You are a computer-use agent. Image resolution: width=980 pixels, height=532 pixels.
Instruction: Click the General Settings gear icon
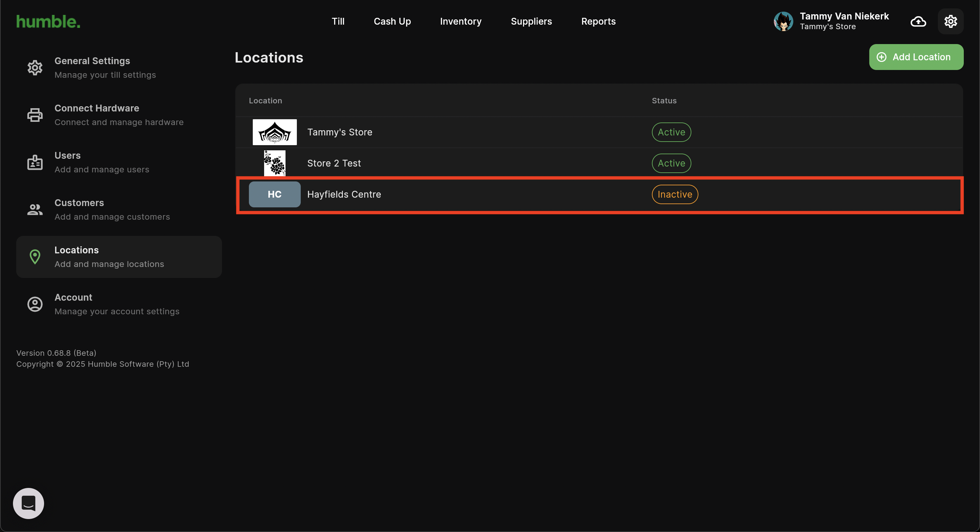pyautogui.click(x=35, y=68)
